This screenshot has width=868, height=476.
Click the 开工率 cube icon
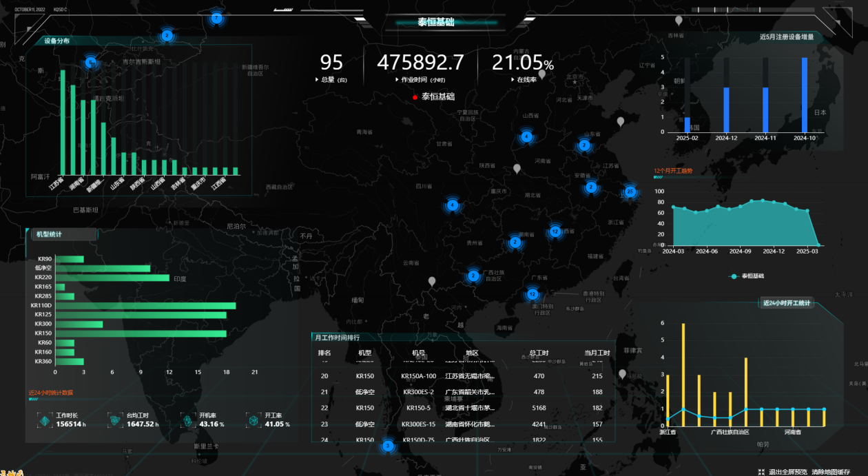(254, 420)
